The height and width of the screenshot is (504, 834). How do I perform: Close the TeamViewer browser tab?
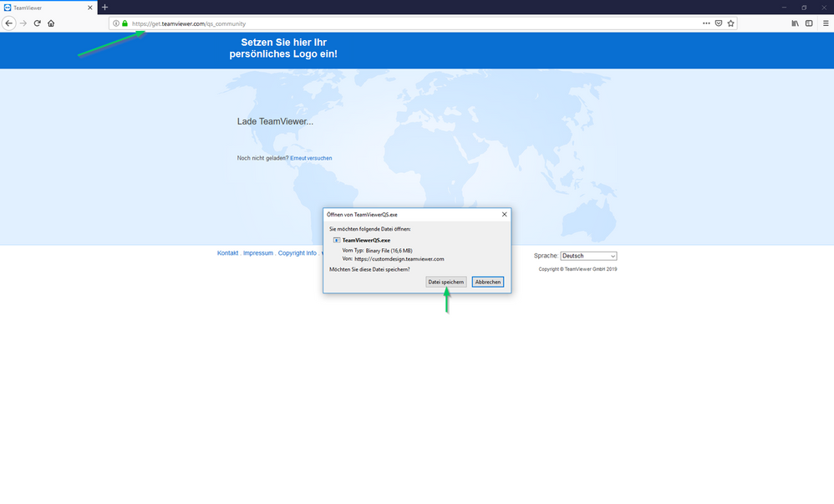[90, 8]
